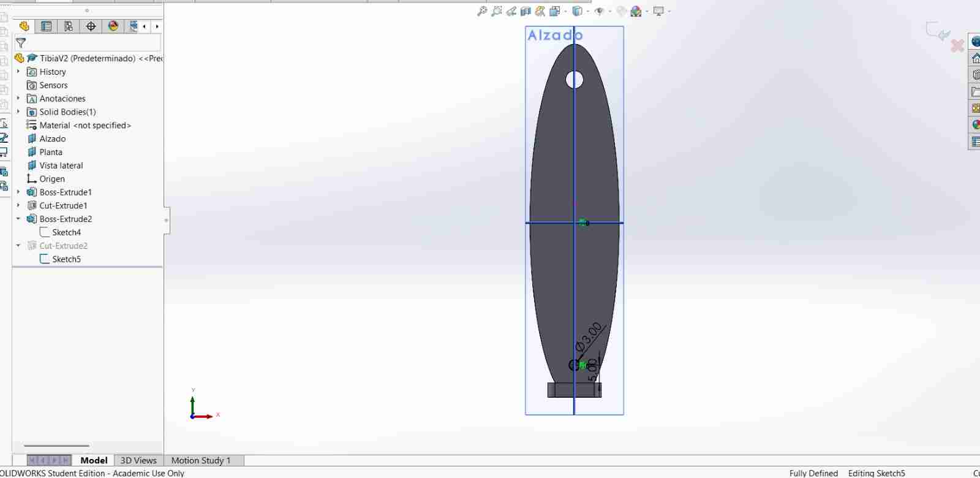
Task: Switch to 3D Views tab
Action: 138,460
